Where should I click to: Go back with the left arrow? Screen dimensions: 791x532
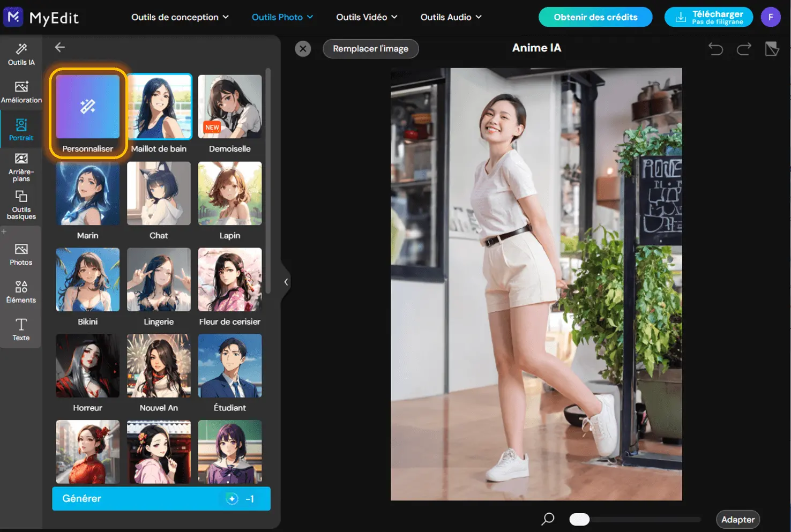60,47
